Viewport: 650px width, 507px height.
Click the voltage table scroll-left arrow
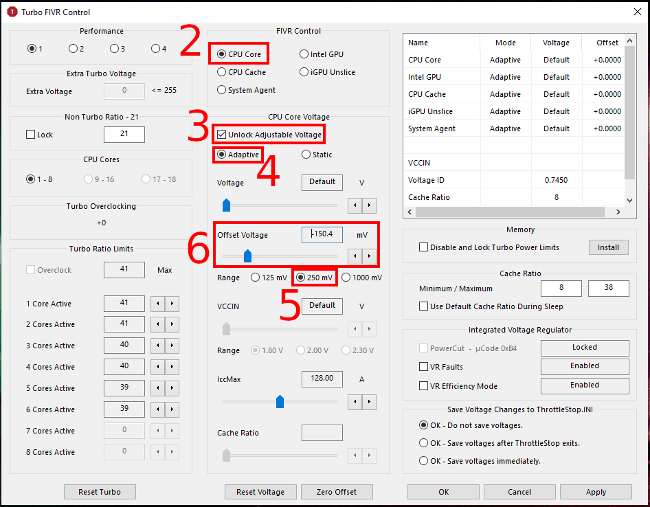pos(410,212)
